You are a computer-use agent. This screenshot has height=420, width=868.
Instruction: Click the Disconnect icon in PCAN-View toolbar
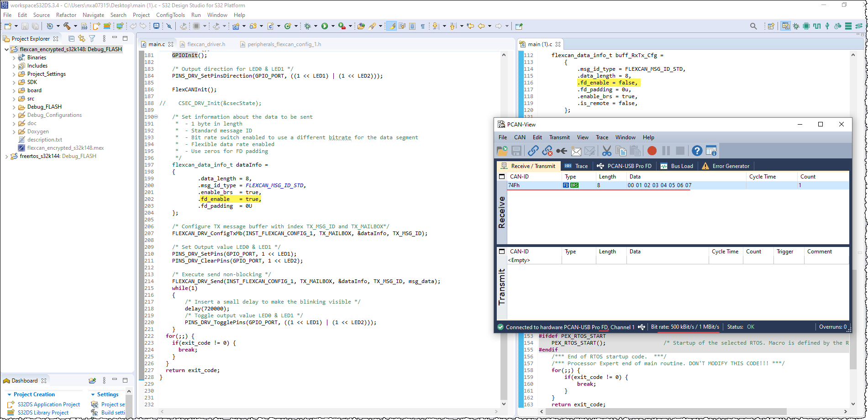547,151
